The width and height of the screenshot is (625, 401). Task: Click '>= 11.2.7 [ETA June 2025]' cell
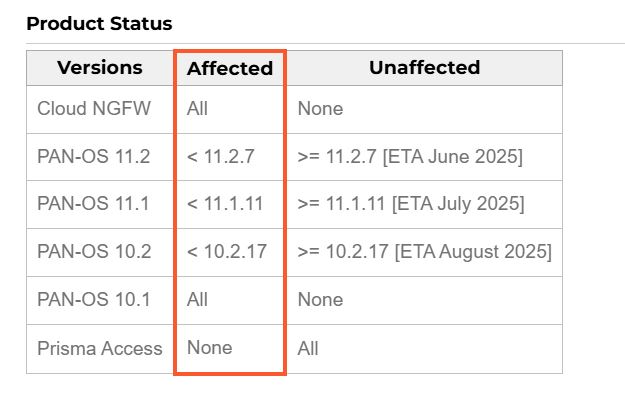click(410, 156)
